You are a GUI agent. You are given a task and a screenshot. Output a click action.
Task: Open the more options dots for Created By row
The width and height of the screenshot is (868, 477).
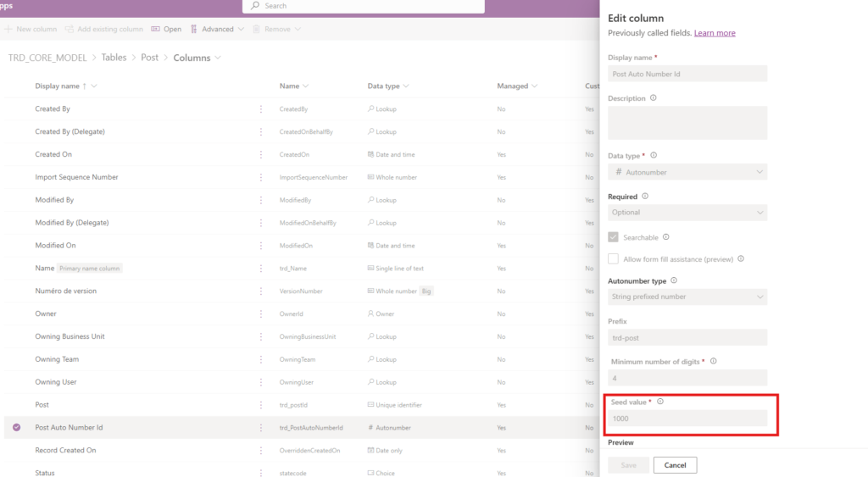click(261, 109)
